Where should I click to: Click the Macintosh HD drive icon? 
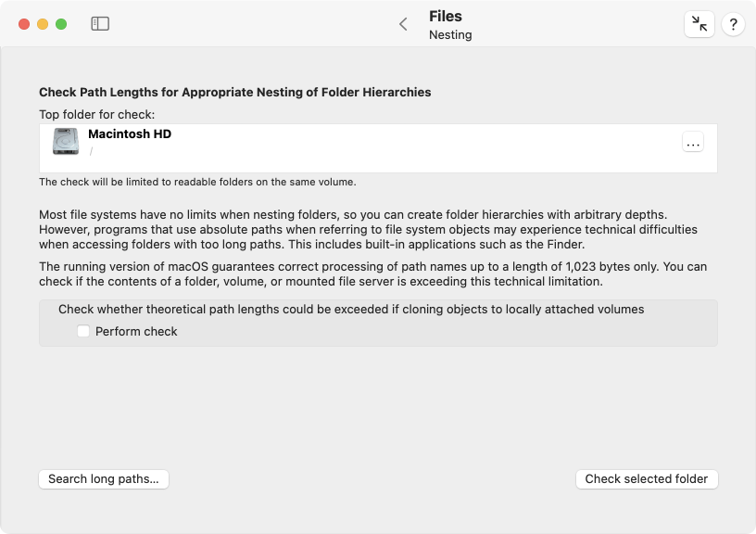[x=66, y=141]
